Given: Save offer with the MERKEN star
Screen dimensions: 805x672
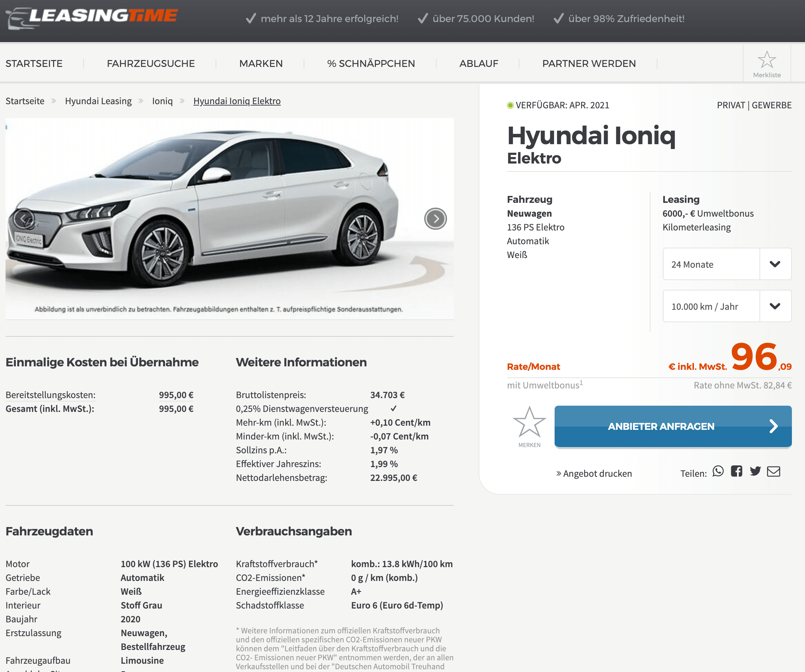Looking at the screenshot, I should [529, 427].
